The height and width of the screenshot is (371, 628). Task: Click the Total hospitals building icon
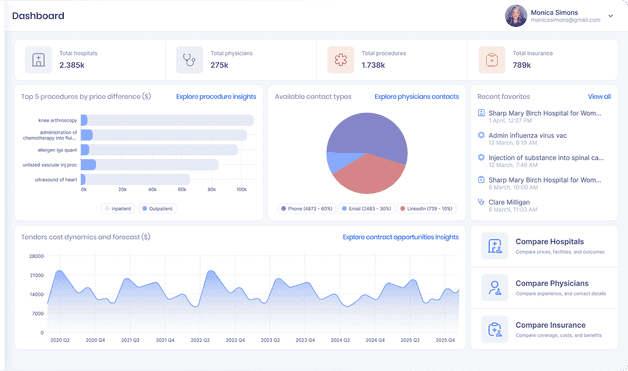(x=38, y=60)
